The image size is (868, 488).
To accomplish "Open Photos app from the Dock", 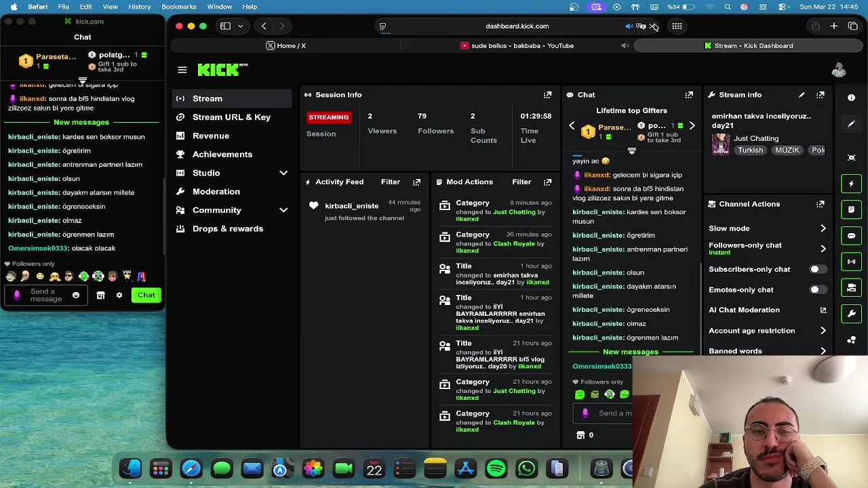I will [x=313, y=468].
